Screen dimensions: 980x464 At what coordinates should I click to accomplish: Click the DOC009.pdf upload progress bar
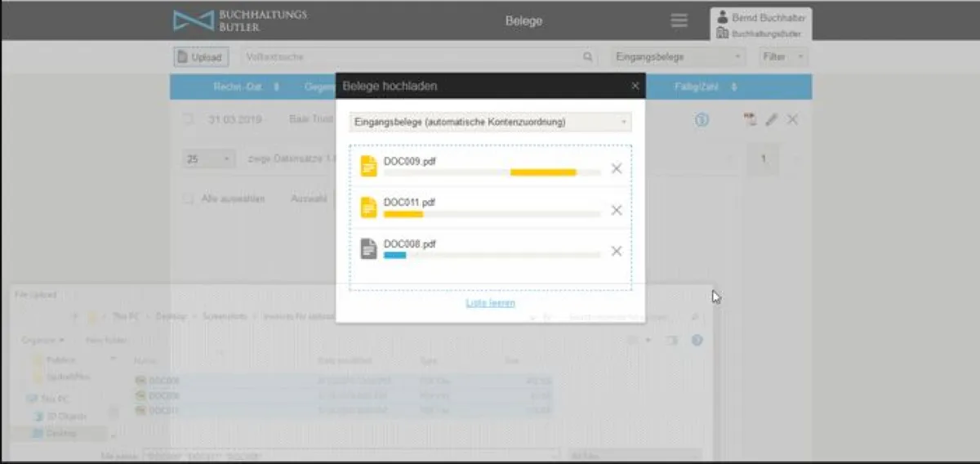click(x=492, y=172)
